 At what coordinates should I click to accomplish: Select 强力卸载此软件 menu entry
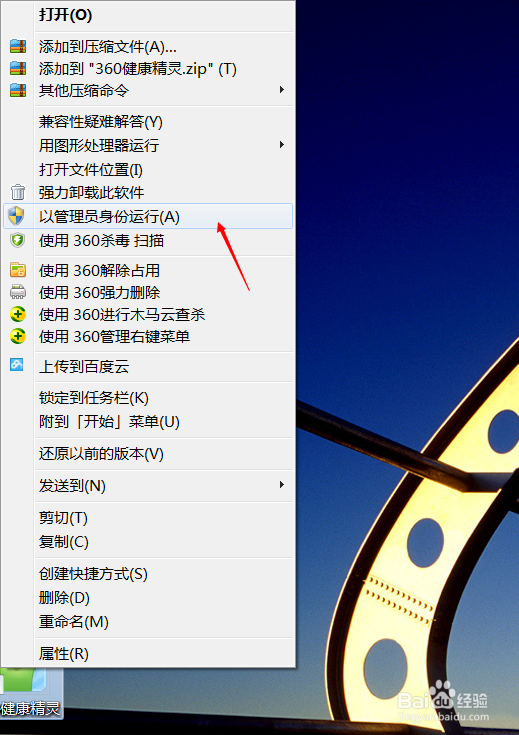[148, 192]
